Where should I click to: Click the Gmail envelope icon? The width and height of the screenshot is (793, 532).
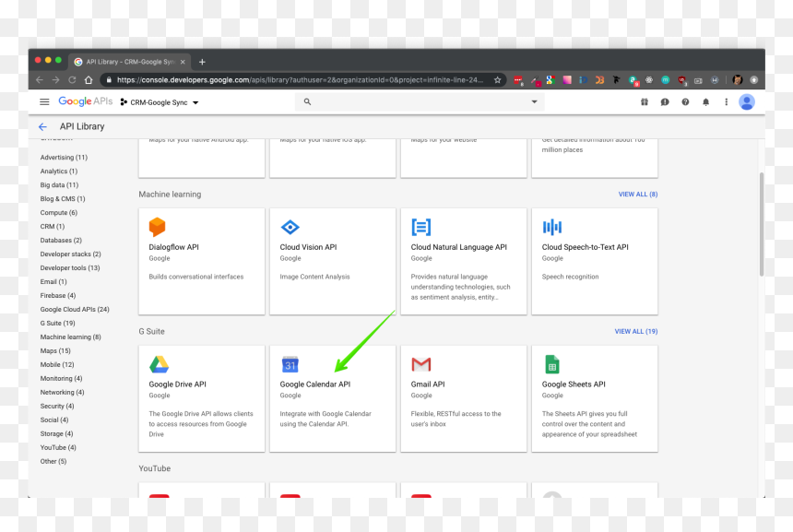coord(420,364)
